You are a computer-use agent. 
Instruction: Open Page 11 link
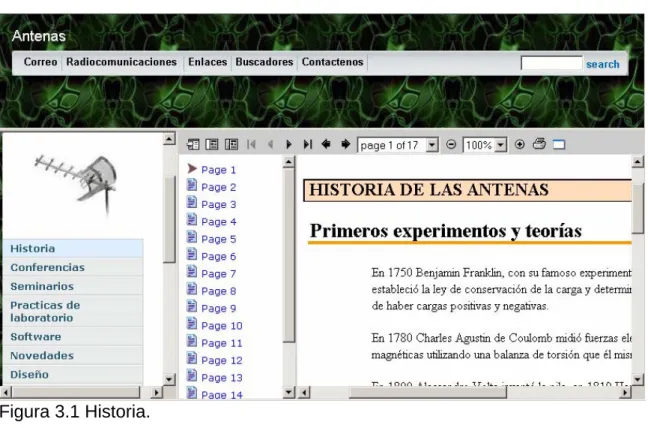(222, 343)
